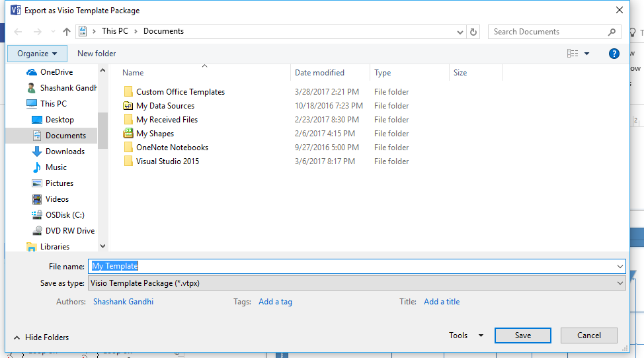The image size is (644, 358).
Task: Open recent locations dropdown arrow
Action: point(53,32)
